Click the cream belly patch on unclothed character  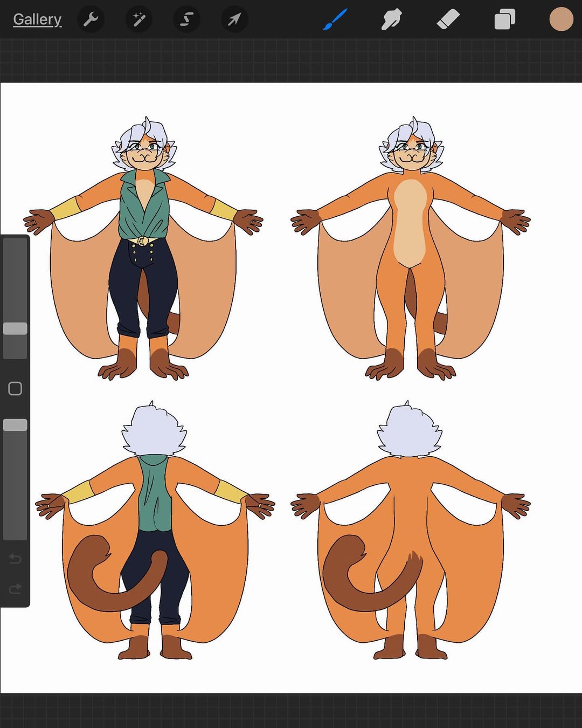tap(411, 221)
